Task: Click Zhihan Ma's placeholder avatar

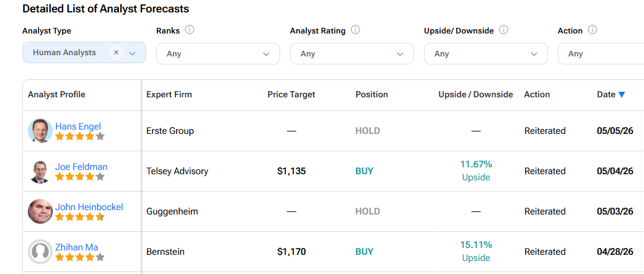Action: tap(40, 252)
